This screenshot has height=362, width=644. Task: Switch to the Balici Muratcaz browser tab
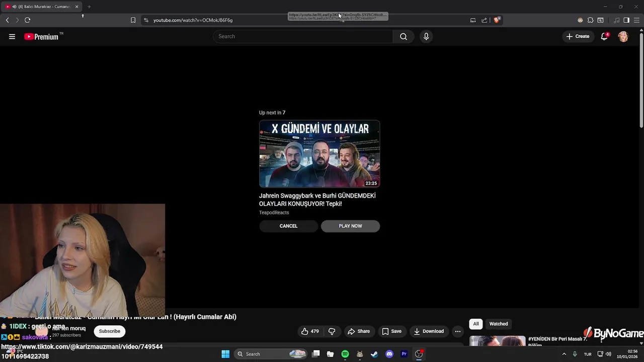(41, 7)
